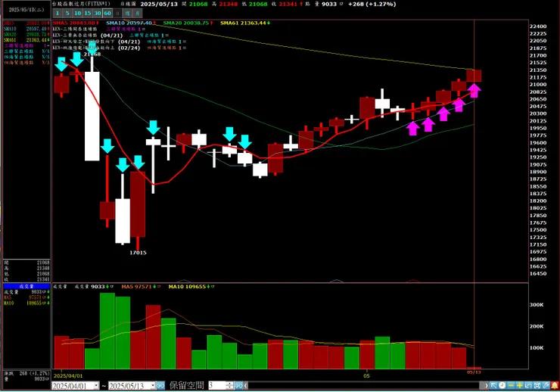Click the 保留空間 value field
This screenshot has height=392, width=560.
[x=217, y=386]
